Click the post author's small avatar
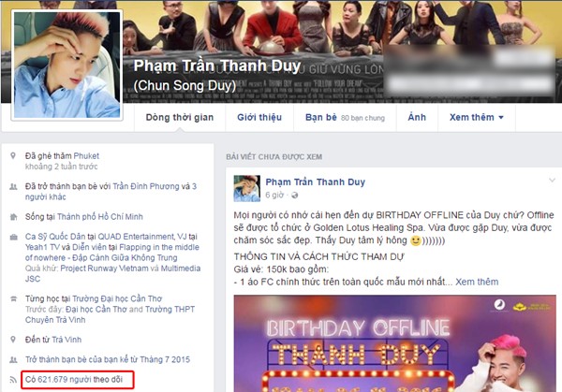This screenshot has width=562, height=392. point(247,188)
